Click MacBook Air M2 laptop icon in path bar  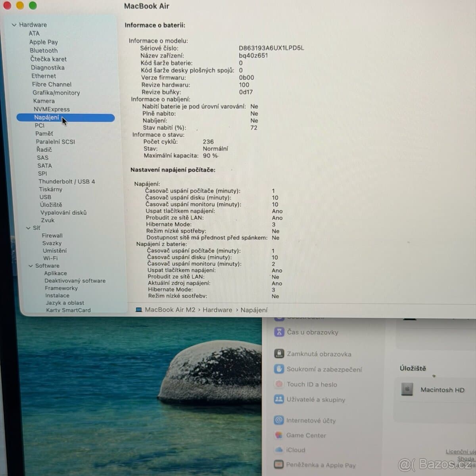click(139, 310)
